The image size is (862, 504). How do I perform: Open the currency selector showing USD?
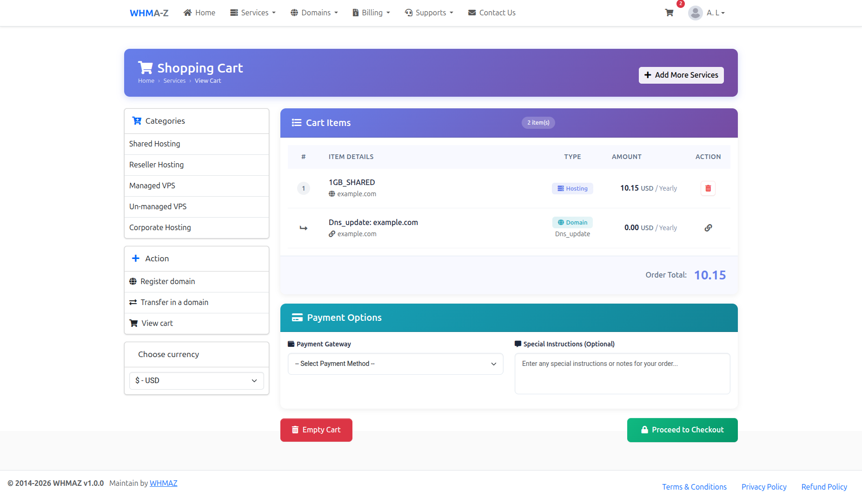pos(196,380)
